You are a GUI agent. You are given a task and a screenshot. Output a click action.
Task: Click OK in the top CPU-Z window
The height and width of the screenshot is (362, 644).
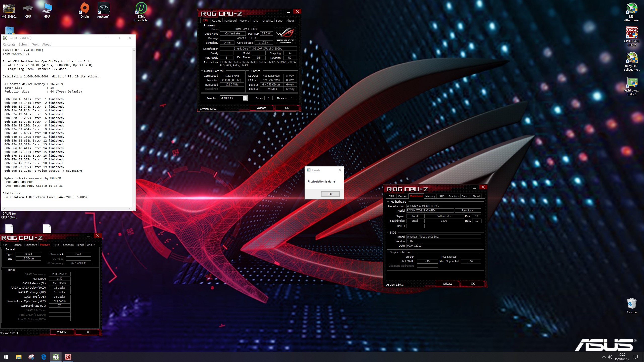pos(287,108)
